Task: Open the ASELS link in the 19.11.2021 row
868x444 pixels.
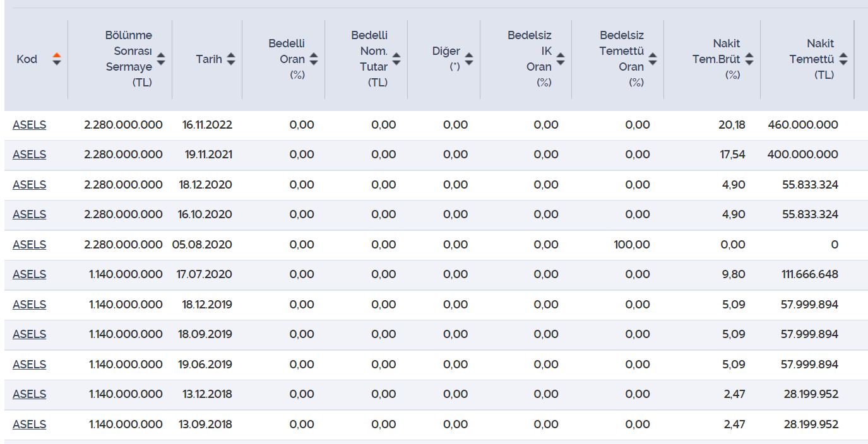Action: pos(30,155)
